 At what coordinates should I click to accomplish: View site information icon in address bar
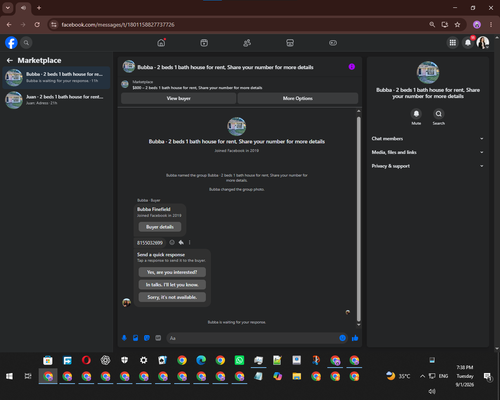coord(54,25)
